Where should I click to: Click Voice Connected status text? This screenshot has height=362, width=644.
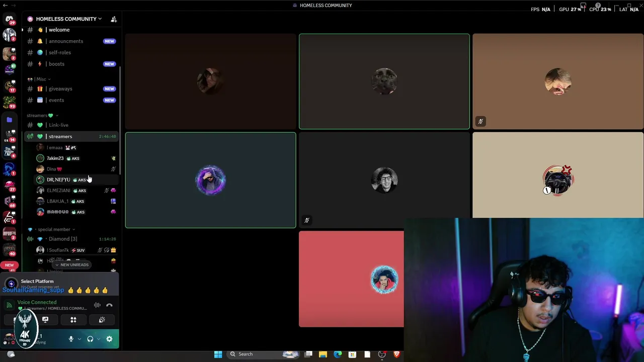pyautogui.click(x=37, y=302)
